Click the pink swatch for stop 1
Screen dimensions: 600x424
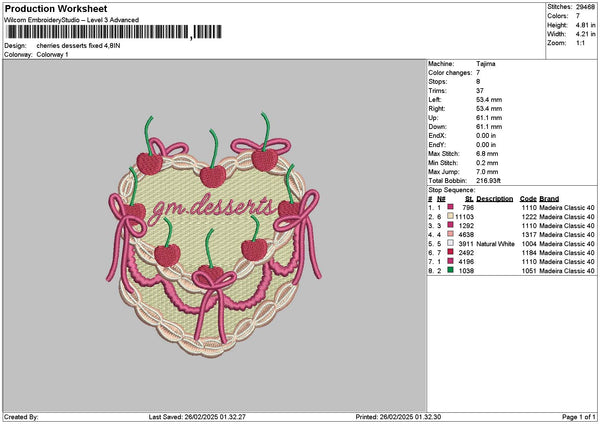[450, 207]
